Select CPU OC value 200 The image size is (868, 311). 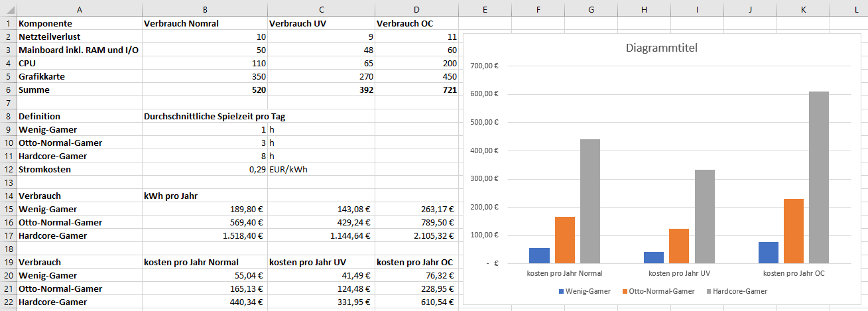[x=416, y=63]
